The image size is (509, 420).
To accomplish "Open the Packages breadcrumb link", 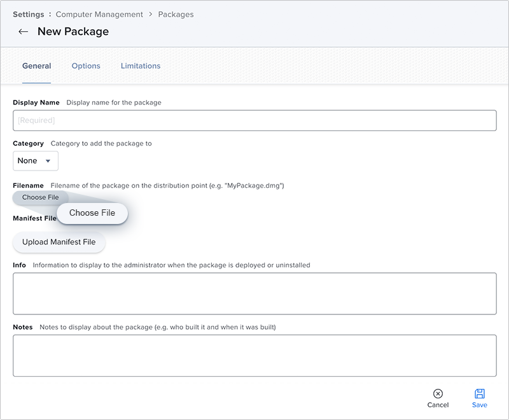I will [176, 14].
